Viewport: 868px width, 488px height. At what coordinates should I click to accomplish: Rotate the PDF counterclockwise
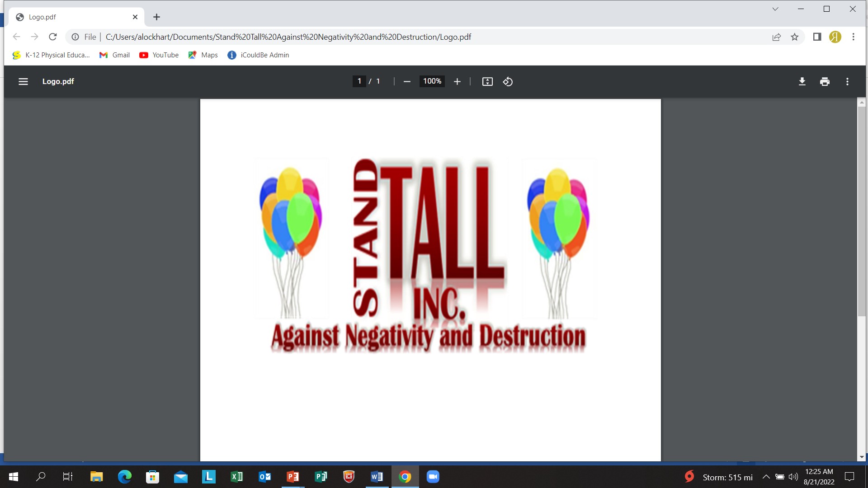click(508, 81)
